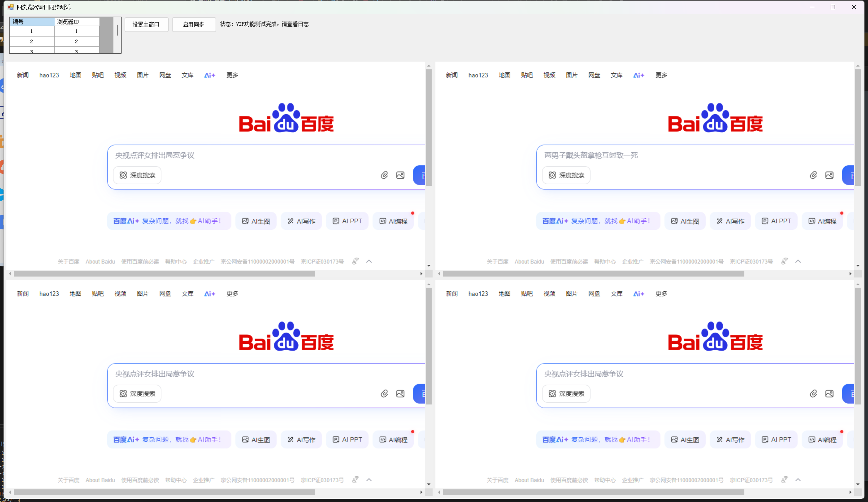Click image search icon in top-right browser
Image resolution: width=868 pixels, height=502 pixels.
coord(829,175)
